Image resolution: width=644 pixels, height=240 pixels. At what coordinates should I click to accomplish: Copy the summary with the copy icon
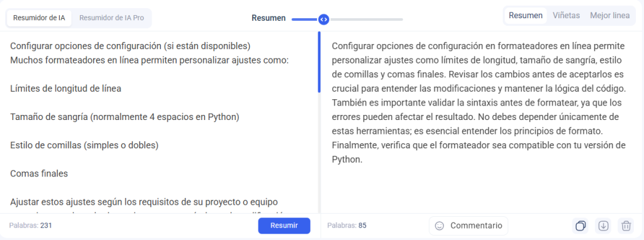coord(580,226)
